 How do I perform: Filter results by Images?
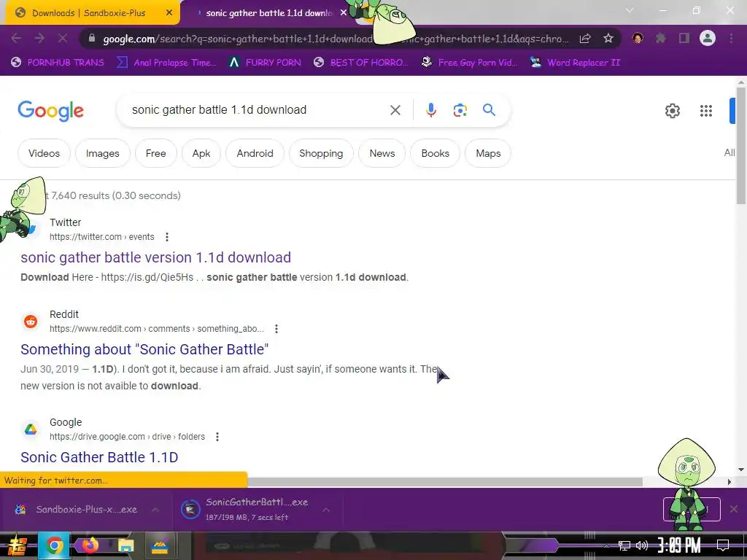[102, 153]
